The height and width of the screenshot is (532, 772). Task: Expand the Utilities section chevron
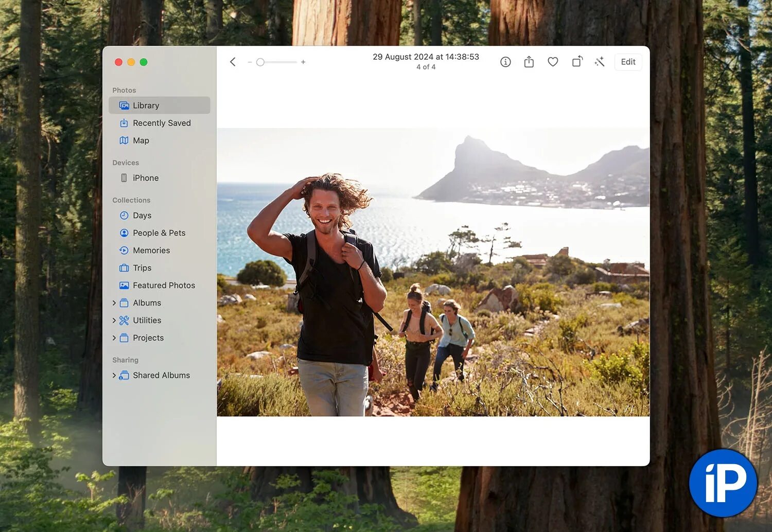[114, 321]
